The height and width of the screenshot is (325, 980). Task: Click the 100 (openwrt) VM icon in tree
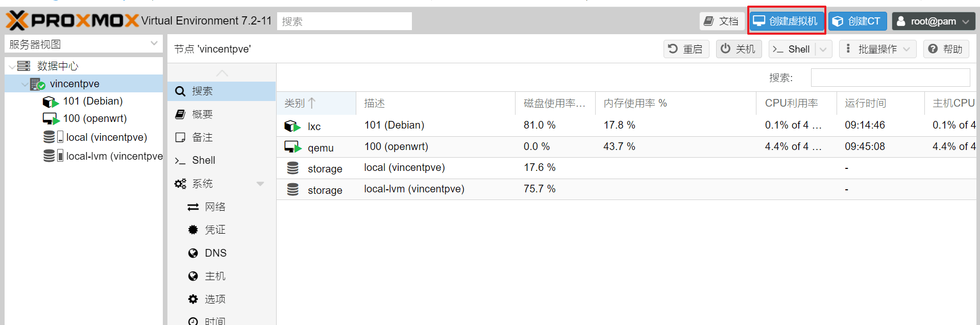tap(51, 119)
